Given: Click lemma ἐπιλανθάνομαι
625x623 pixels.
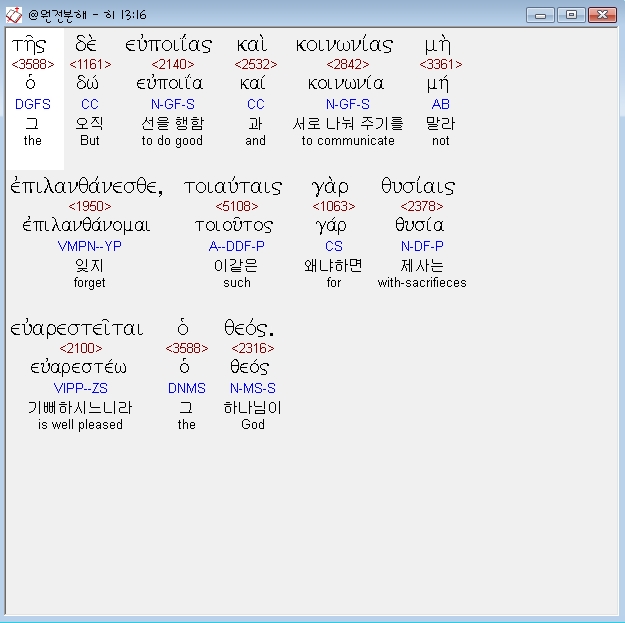Looking at the screenshot, I should 86,226.
